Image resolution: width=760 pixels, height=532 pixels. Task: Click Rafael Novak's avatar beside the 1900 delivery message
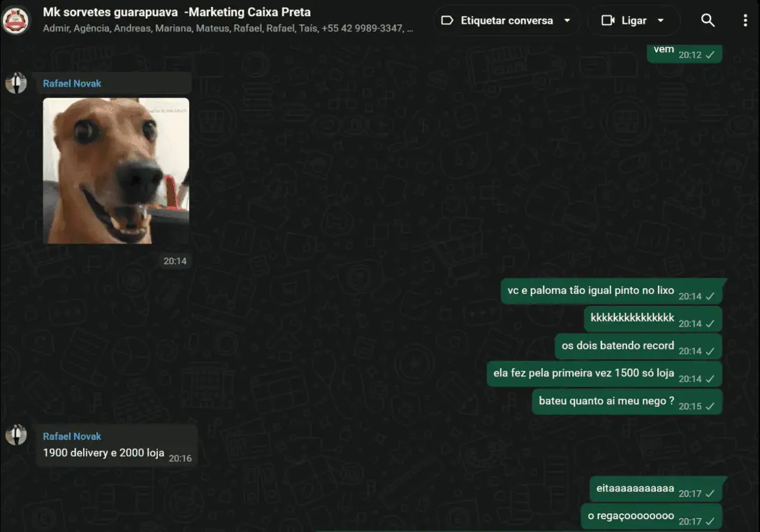tap(16, 435)
